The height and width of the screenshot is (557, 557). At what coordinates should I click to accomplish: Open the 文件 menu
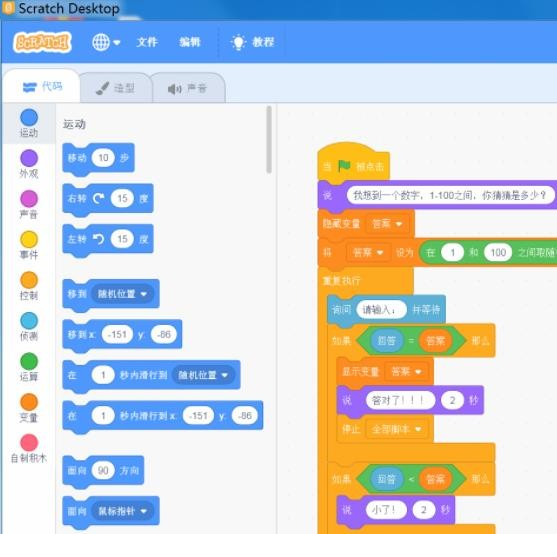point(147,42)
